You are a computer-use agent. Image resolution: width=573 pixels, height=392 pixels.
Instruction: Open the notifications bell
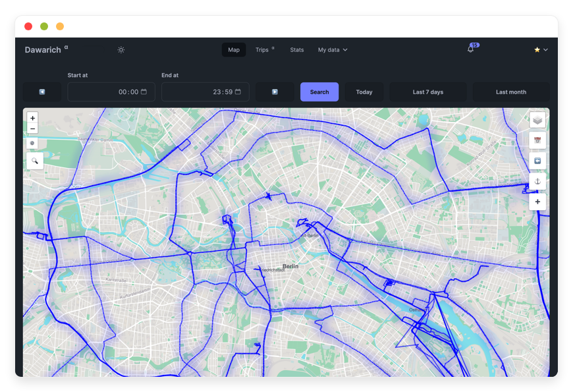[x=471, y=49]
